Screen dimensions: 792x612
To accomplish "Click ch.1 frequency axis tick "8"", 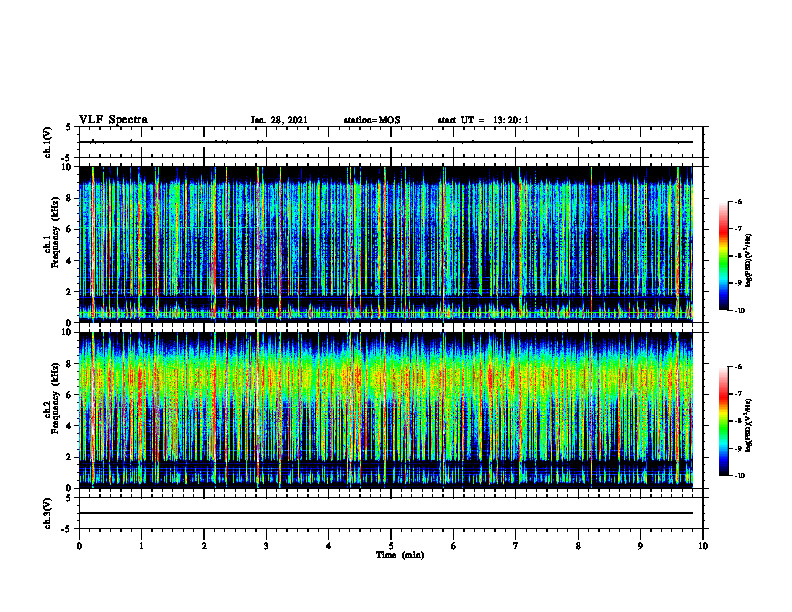I will click(x=70, y=198).
